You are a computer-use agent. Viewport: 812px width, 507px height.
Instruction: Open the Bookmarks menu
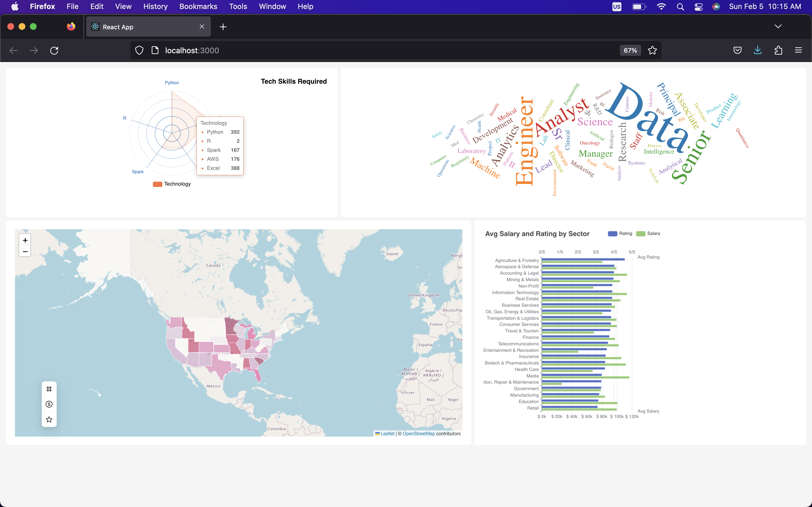(198, 6)
